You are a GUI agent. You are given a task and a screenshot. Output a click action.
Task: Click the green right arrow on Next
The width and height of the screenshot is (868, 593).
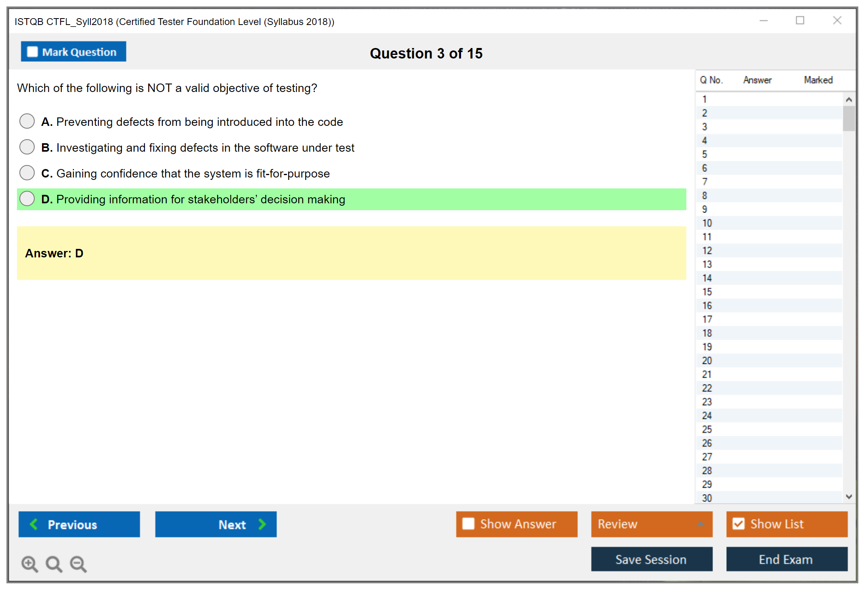tap(262, 524)
